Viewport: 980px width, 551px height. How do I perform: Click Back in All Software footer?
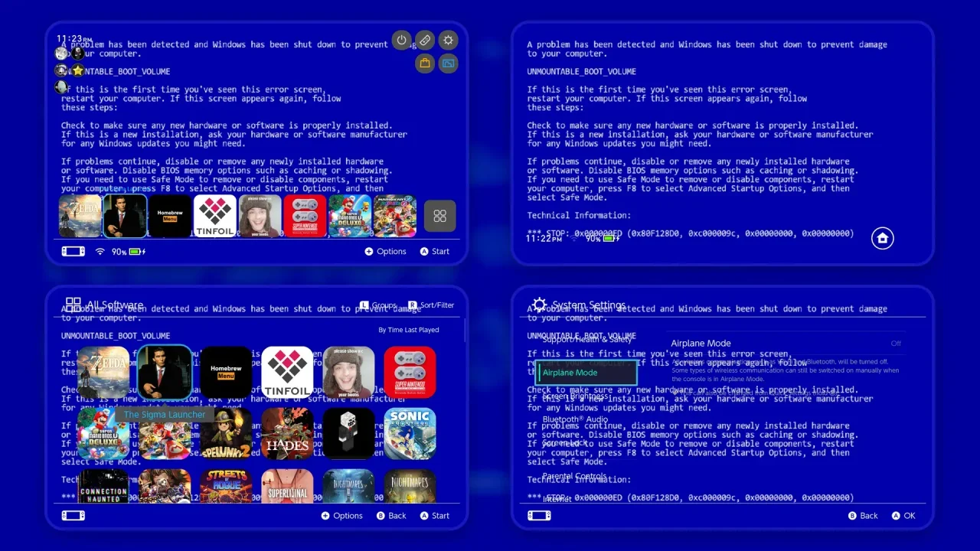[x=391, y=516]
